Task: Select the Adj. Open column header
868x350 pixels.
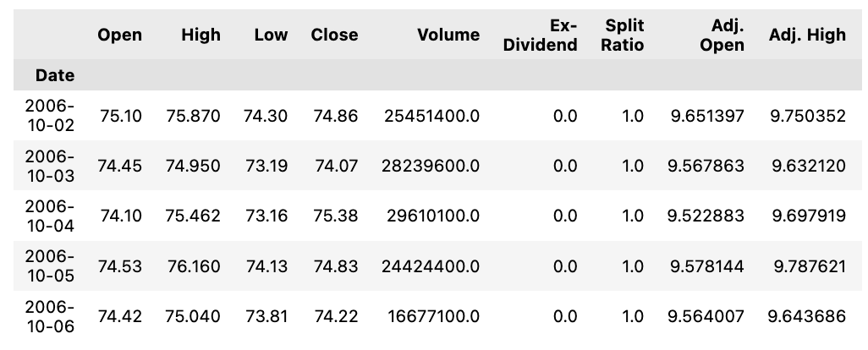Action: tap(722, 35)
